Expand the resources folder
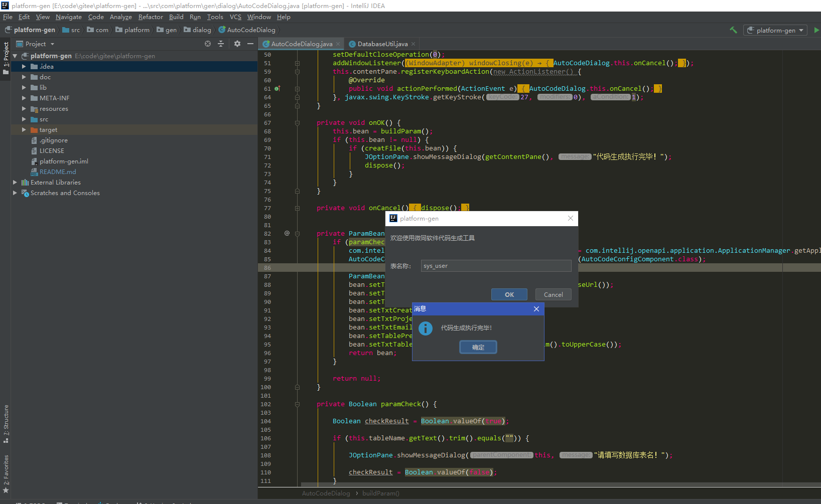This screenshot has width=821, height=504. [x=24, y=108]
